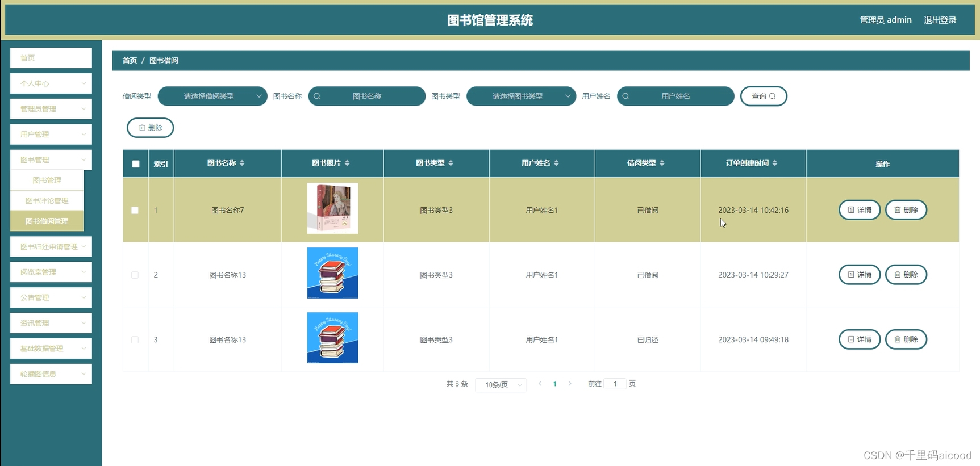Select 图书评论管理 in sidebar submenu
Screen dimensions: 980x466
(47, 201)
